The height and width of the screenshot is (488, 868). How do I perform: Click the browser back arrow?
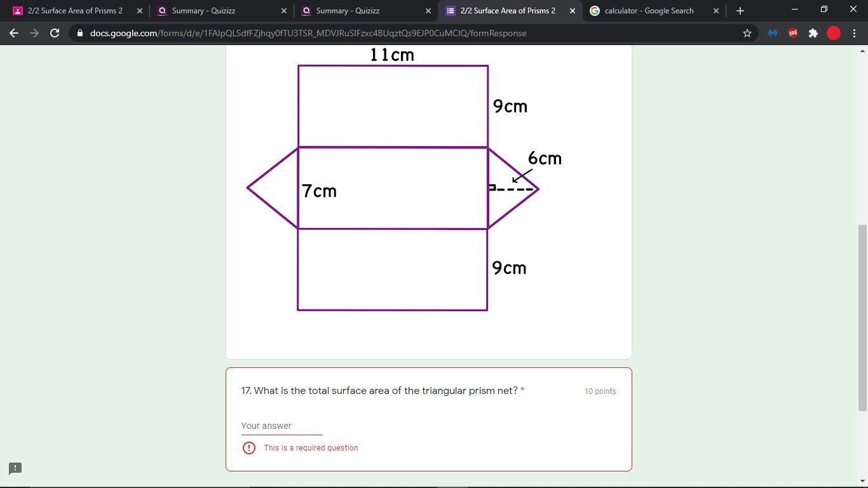click(x=14, y=33)
